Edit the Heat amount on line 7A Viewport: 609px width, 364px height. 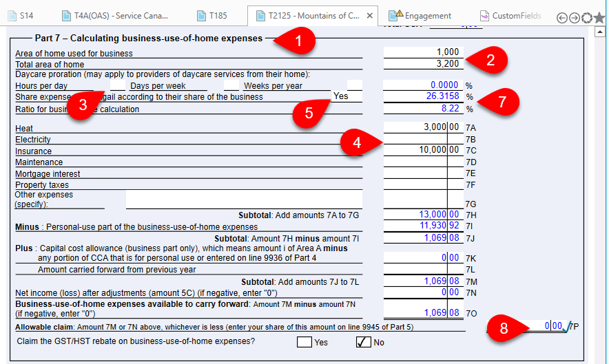424,127
